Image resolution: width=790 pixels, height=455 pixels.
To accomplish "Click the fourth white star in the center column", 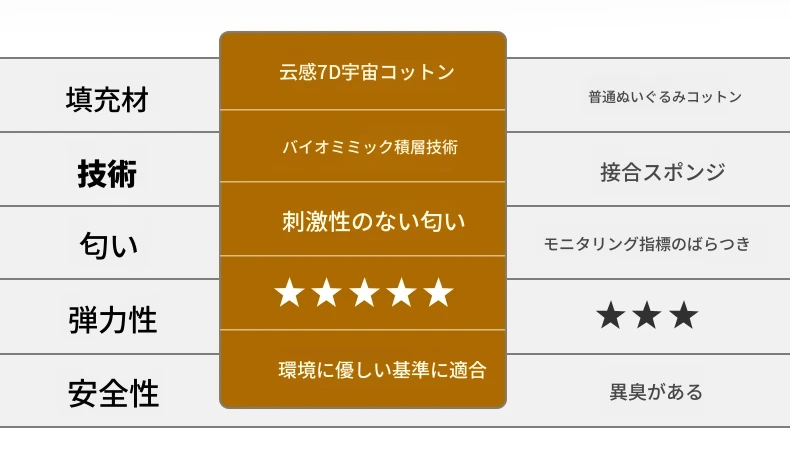I will coord(401,293).
